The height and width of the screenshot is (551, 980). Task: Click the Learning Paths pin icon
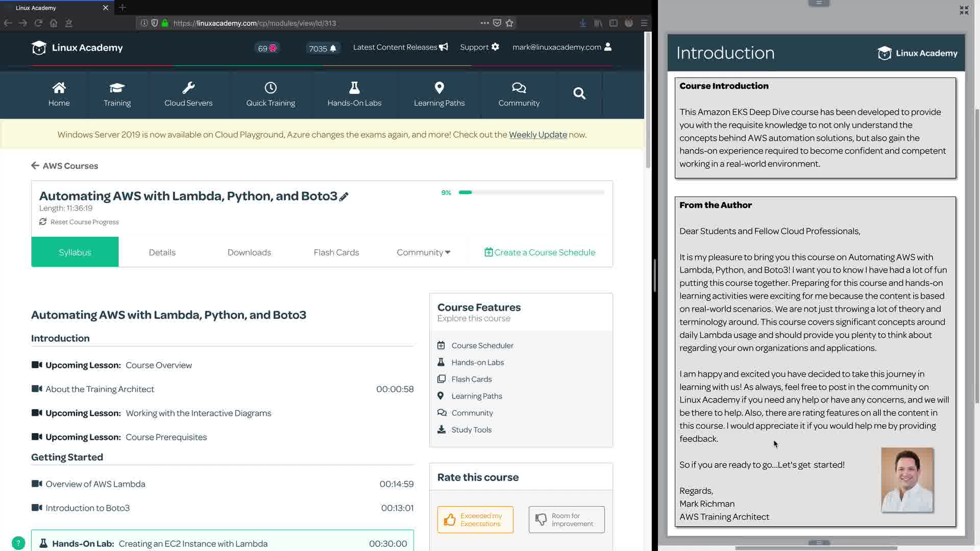pyautogui.click(x=439, y=88)
